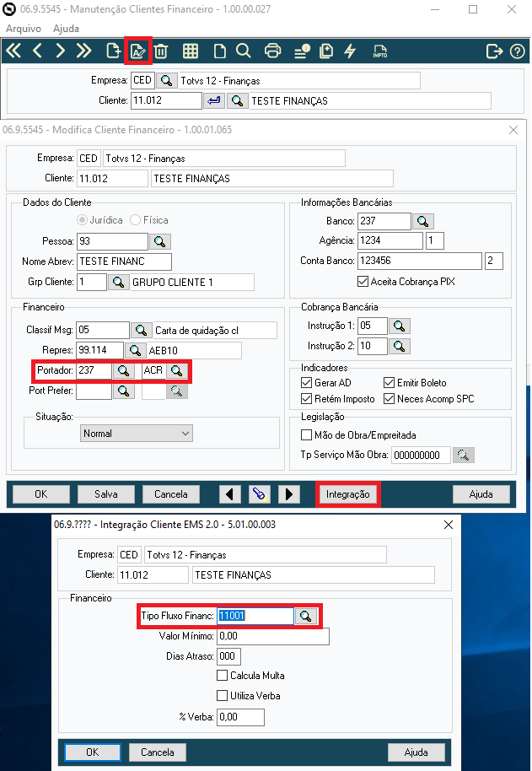Open lookup next to ACR field
Image resolution: width=532 pixels, height=771 pixels.
click(177, 370)
